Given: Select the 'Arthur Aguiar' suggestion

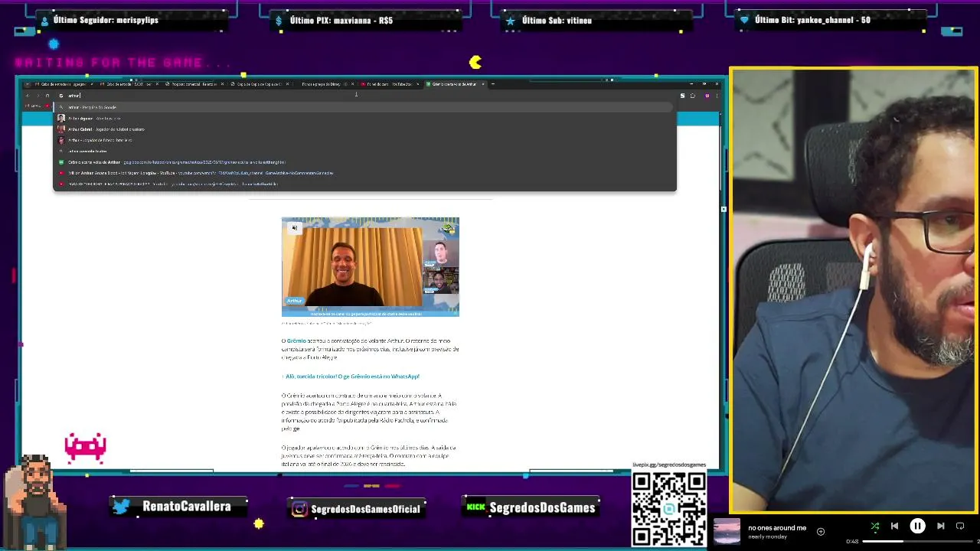Looking at the screenshot, I should (364, 119).
